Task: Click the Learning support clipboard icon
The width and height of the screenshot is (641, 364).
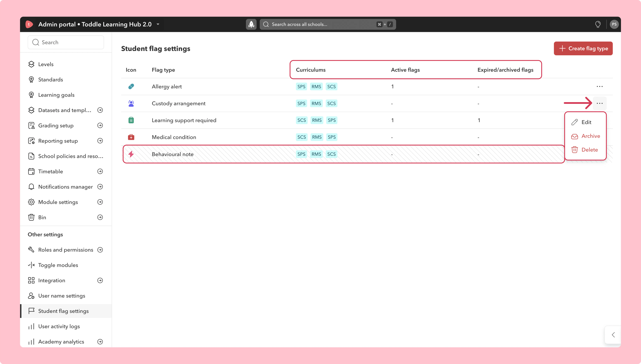Action: pos(131,120)
